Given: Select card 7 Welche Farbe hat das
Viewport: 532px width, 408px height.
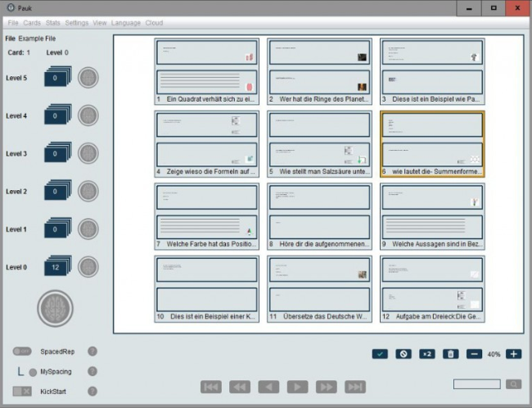Looking at the screenshot, I should (206, 216).
